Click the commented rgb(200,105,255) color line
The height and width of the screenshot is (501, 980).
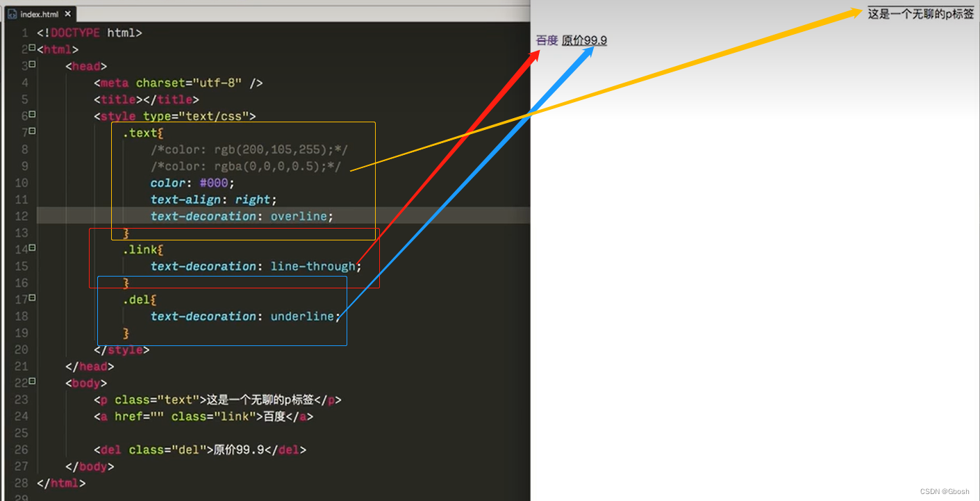249,149
